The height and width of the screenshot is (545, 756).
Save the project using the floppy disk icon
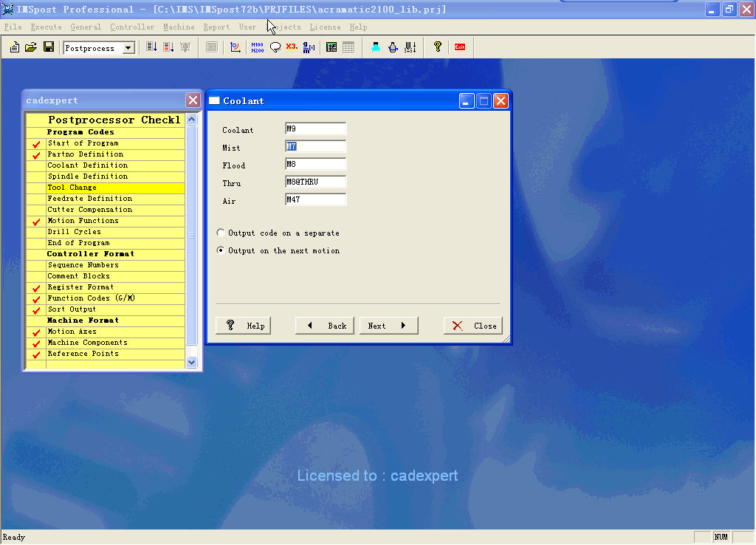49,47
